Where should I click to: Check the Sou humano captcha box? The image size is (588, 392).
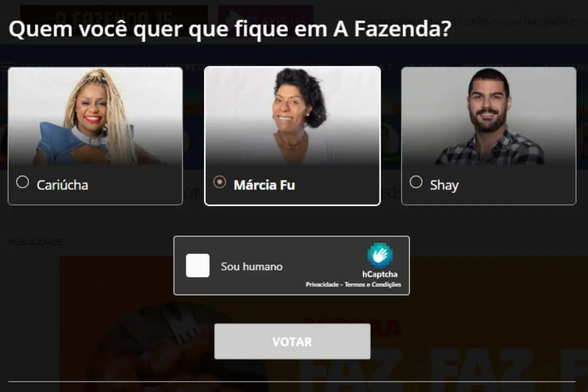tap(198, 266)
